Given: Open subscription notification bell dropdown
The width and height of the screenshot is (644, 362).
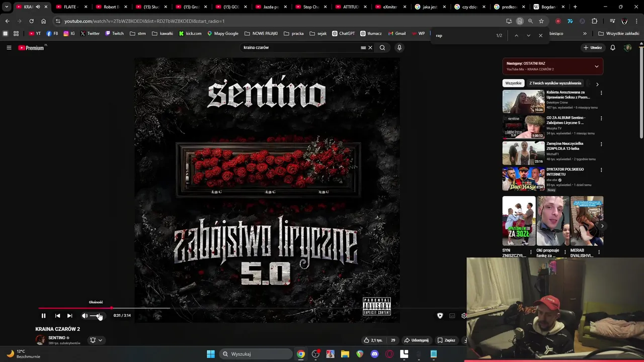Looking at the screenshot, I should 96,340.
